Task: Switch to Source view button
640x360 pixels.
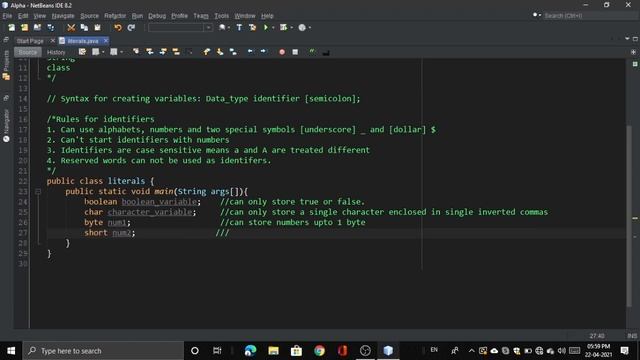Action: point(28,52)
